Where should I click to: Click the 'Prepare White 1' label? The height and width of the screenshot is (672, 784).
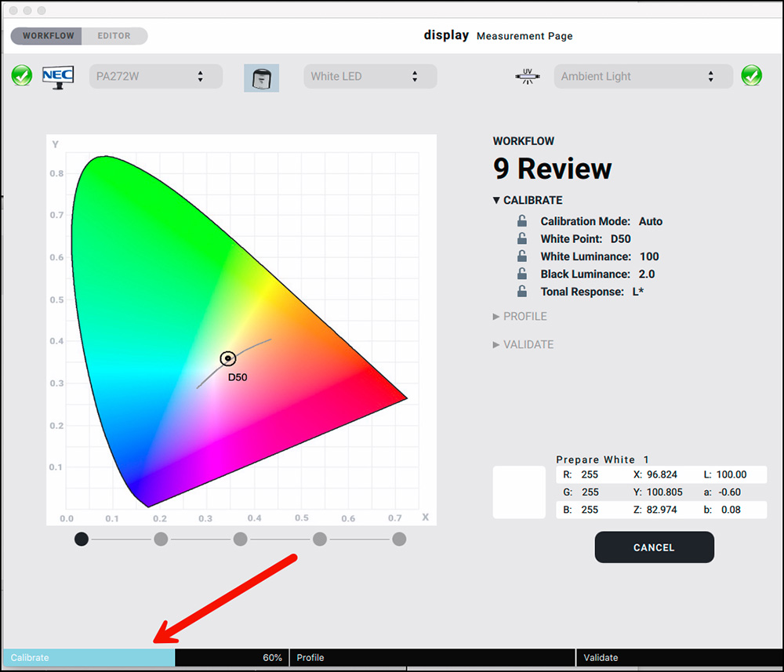coord(602,460)
